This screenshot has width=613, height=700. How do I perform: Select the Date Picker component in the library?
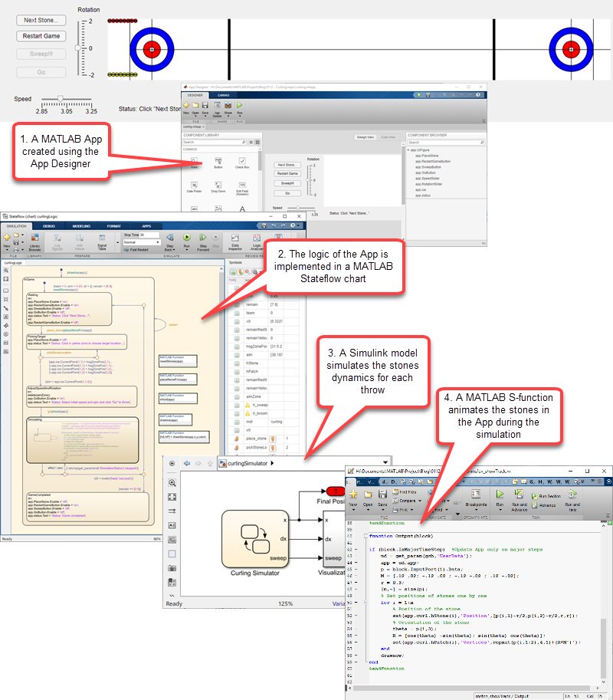point(194,186)
